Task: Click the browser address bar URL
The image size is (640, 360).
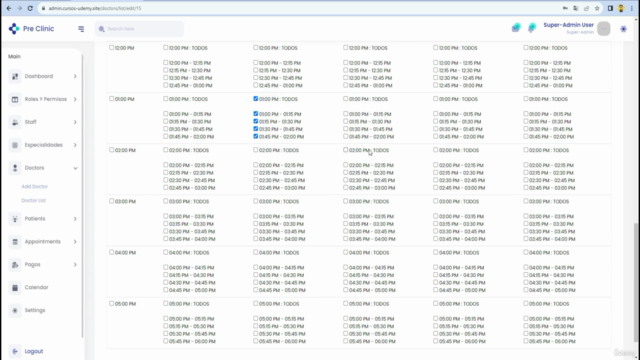Action: coord(95,8)
